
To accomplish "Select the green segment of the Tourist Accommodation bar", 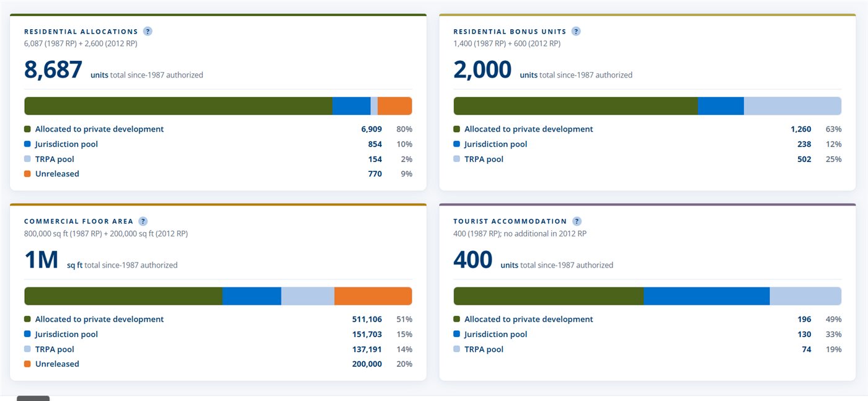I will [549, 296].
